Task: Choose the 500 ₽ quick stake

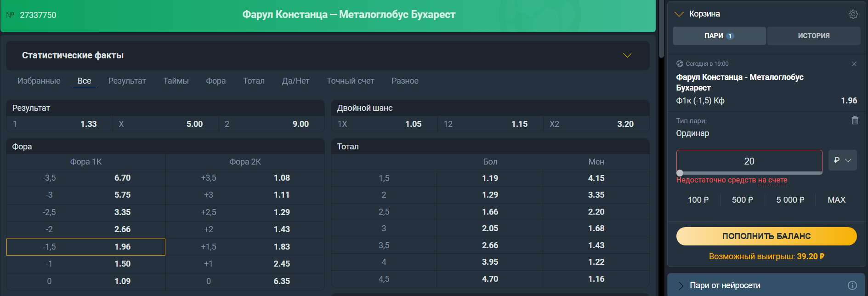Action: (742, 200)
